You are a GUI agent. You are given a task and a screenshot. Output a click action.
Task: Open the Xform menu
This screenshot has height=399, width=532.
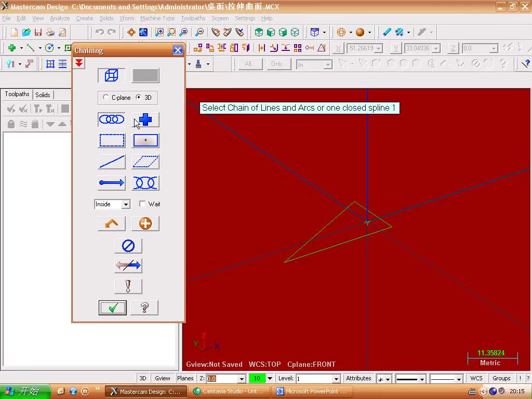(x=127, y=18)
